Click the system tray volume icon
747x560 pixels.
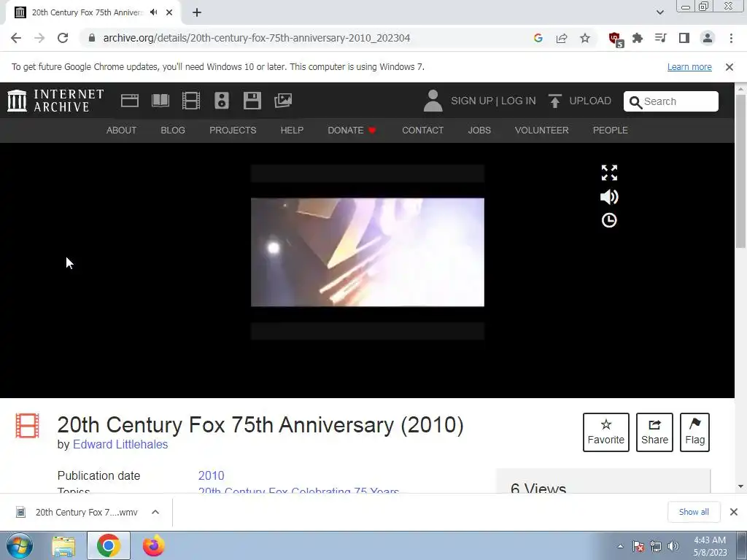pos(673,546)
